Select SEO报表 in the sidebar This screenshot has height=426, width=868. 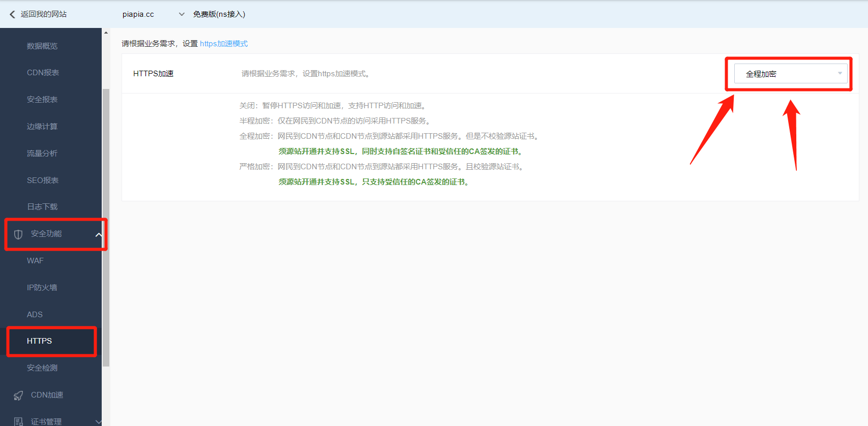pyautogui.click(x=43, y=180)
